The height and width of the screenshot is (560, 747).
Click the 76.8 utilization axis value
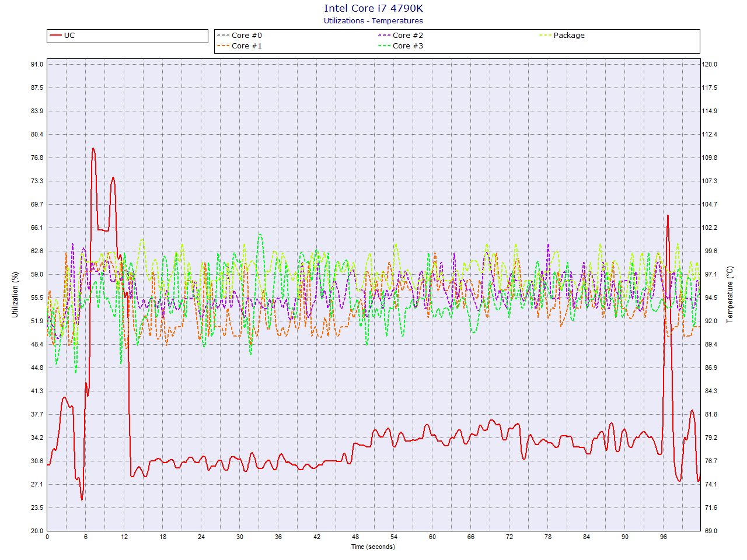(37, 157)
